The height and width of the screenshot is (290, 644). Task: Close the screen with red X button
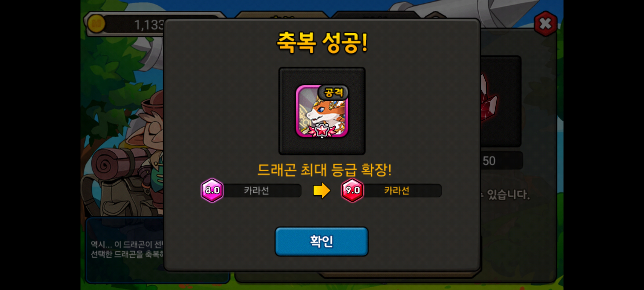(545, 24)
